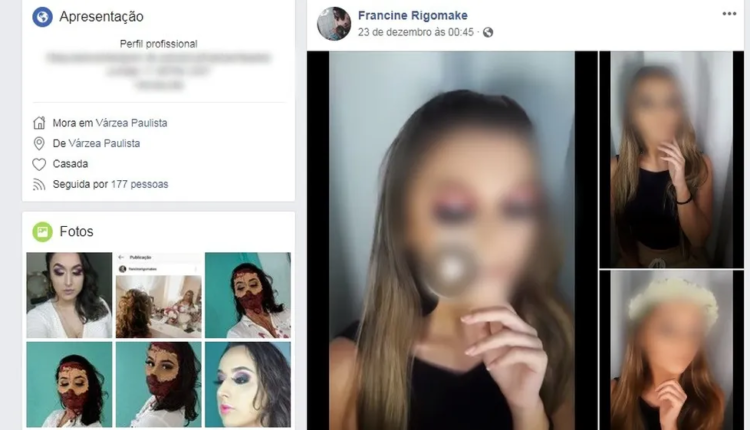Click the heart icon next to Casada
The width and height of the screenshot is (750, 430).
(x=39, y=164)
